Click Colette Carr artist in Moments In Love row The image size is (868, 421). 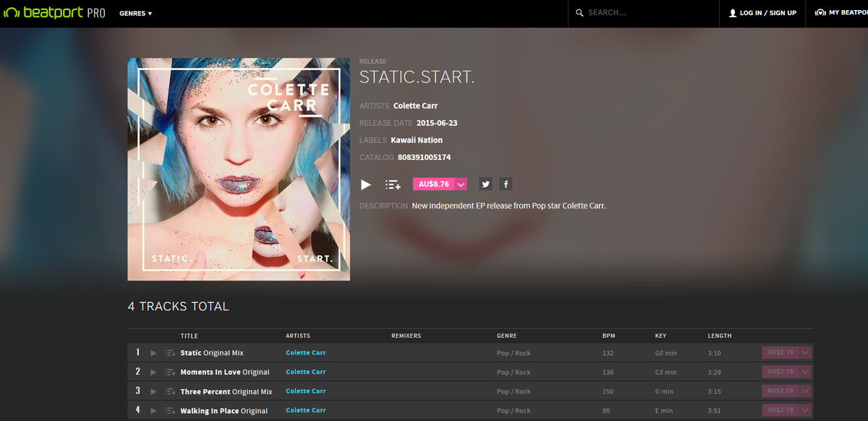click(306, 372)
